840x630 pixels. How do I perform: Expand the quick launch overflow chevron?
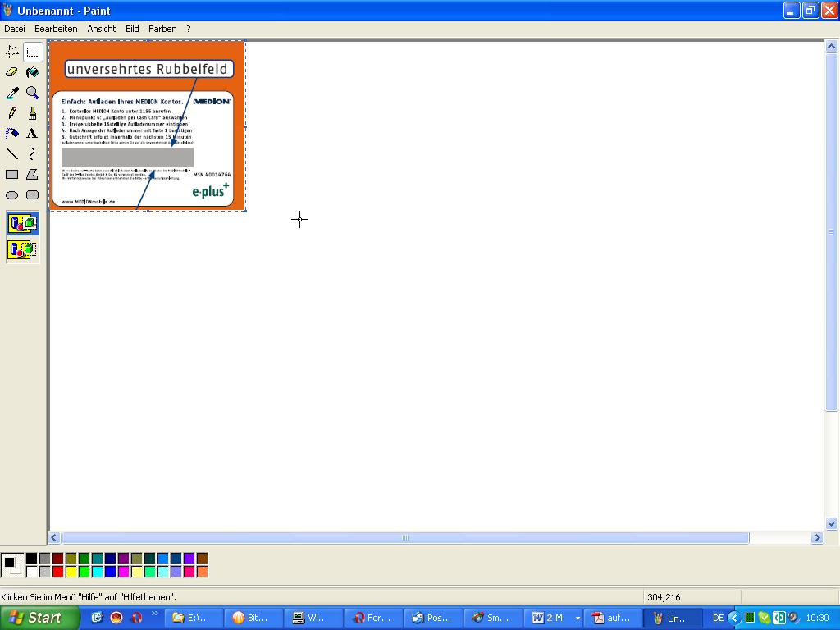point(155,614)
